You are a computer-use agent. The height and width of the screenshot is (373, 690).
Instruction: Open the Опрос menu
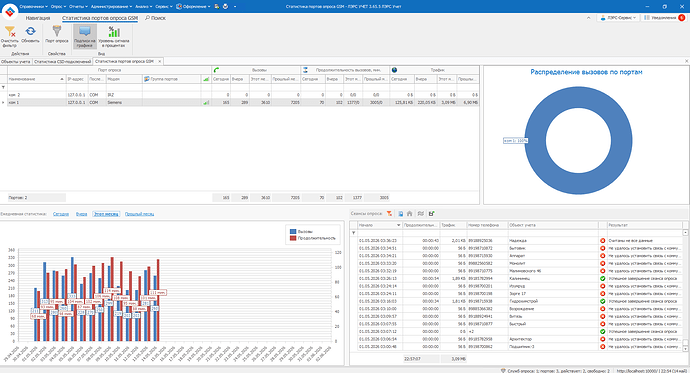click(58, 7)
